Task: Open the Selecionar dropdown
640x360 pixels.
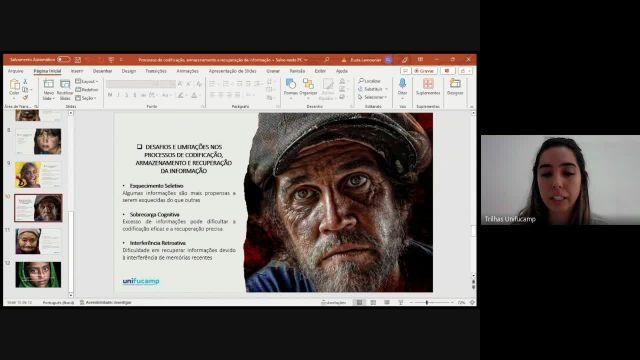Action: (x=372, y=97)
